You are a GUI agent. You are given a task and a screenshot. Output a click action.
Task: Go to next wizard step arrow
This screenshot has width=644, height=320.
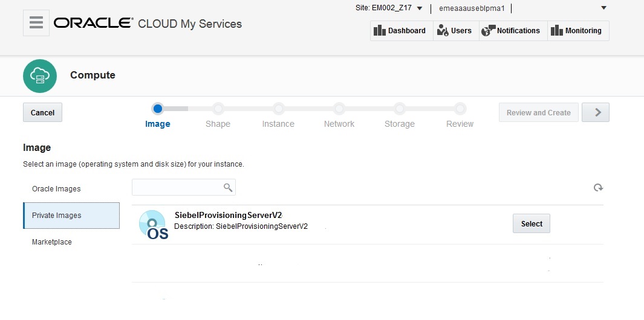click(595, 112)
